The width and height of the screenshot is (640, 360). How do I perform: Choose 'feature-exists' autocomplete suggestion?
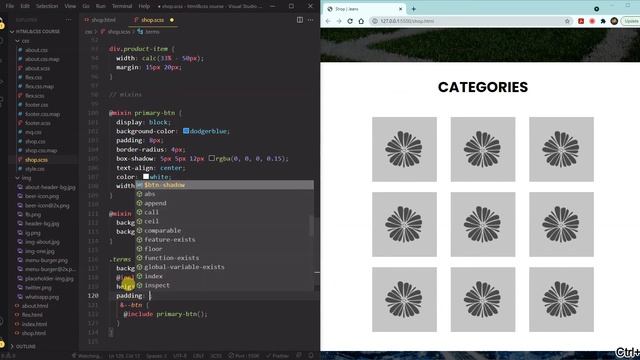pyautogui.click(x=224, y=240)
